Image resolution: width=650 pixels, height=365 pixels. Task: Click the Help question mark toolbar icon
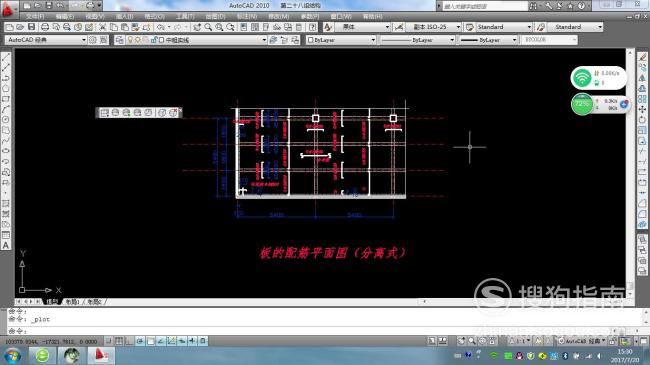313,27
